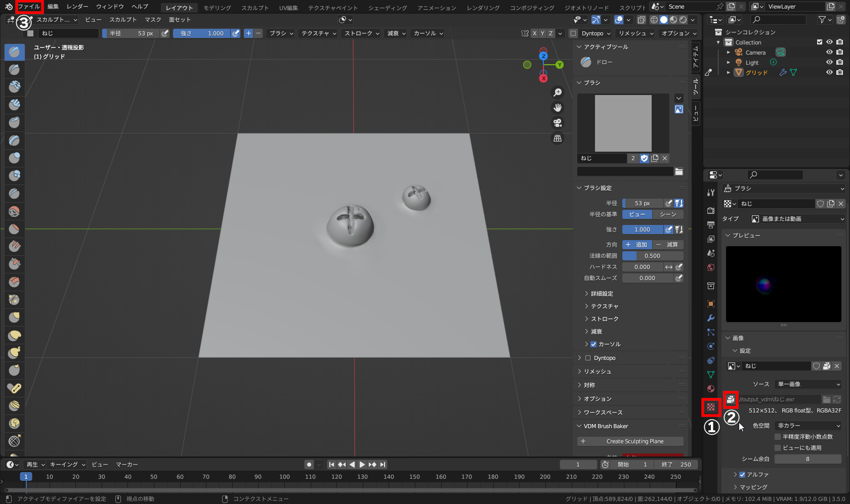850x504 pixels.
Task: Open the 色空間 dropdown
Action: coord(808,426)
